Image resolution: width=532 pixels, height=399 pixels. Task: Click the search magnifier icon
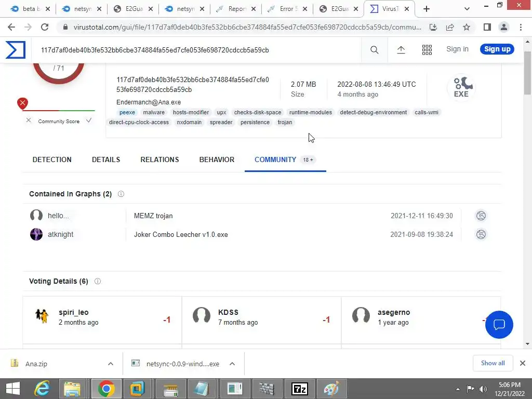[374, 50]
